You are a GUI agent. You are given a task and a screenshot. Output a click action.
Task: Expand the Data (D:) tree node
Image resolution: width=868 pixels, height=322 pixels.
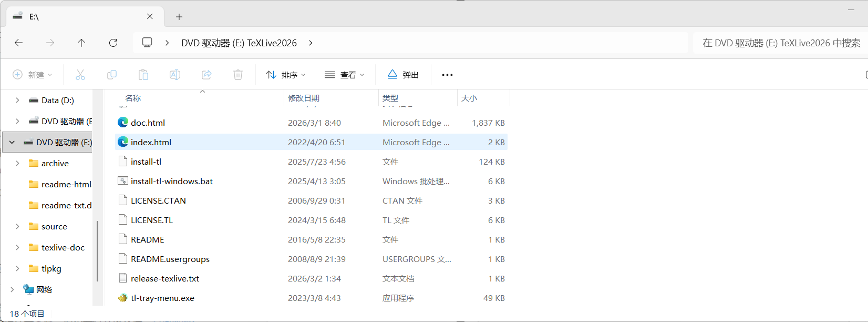17,100
